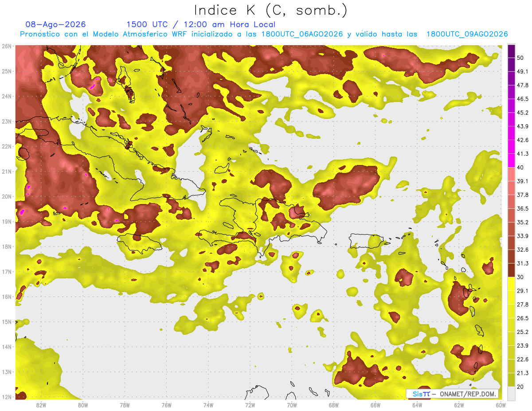Click the colorbar value 29.1
Image resolution: width=532 pixels, height=411 pixels.
pos(522,291)
